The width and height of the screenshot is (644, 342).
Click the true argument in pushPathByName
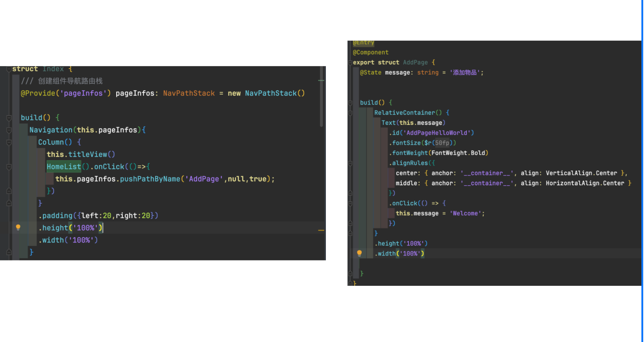(x=258, y=179)
